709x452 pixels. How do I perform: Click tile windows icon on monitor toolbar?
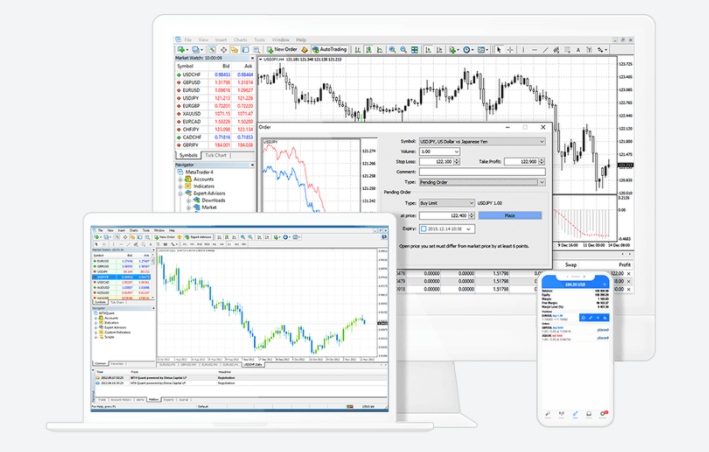point(414,50)
